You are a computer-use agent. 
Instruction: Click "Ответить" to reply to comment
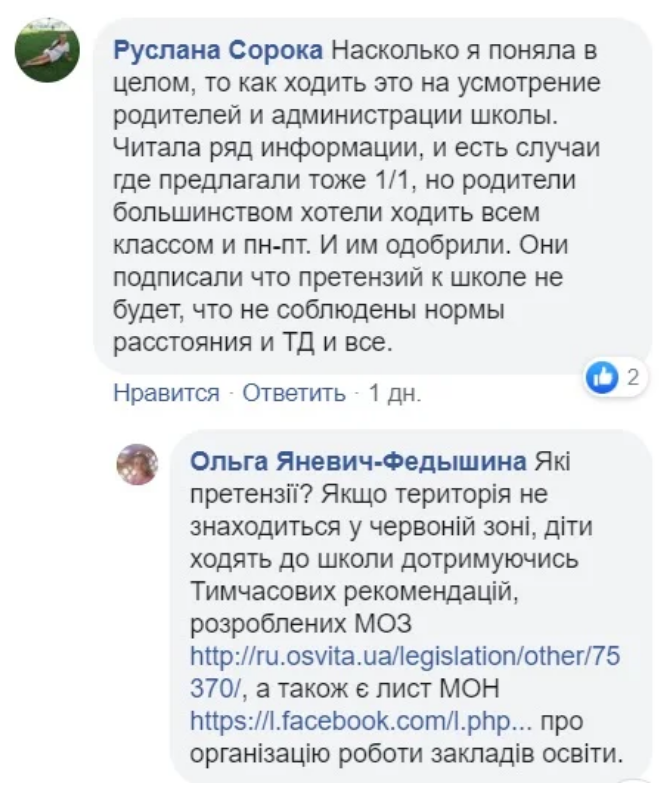pyautogui.click(x=294, y=393)
